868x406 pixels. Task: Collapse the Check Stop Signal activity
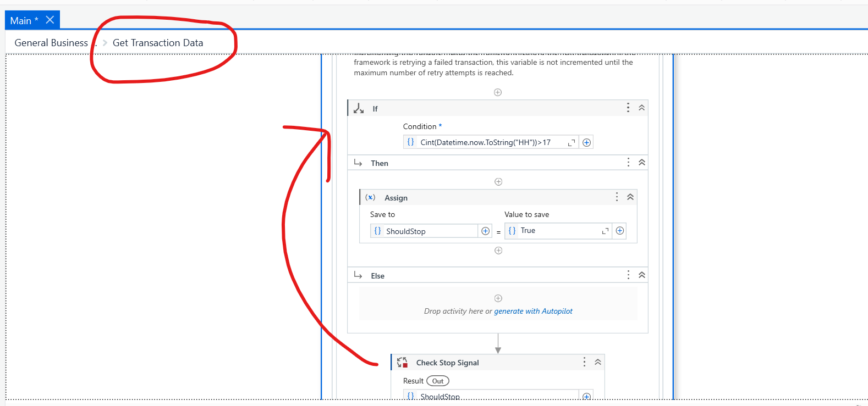point(598,362)
